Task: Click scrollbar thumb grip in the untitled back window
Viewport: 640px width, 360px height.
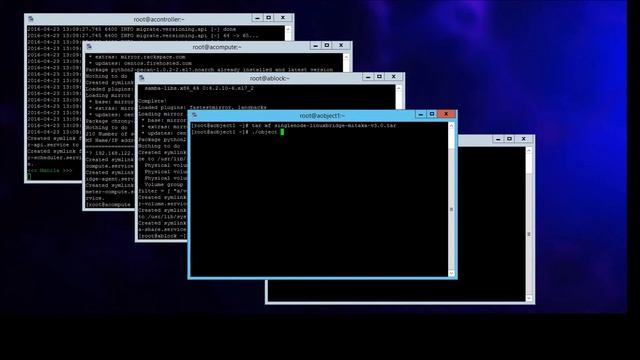Action: (529, 234)
